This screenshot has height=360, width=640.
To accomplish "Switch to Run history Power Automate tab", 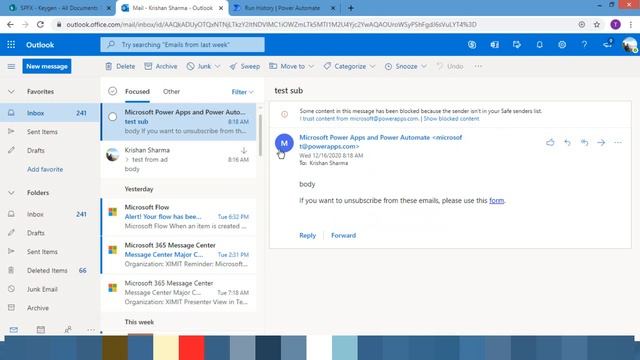I will (x=284, y=8).
